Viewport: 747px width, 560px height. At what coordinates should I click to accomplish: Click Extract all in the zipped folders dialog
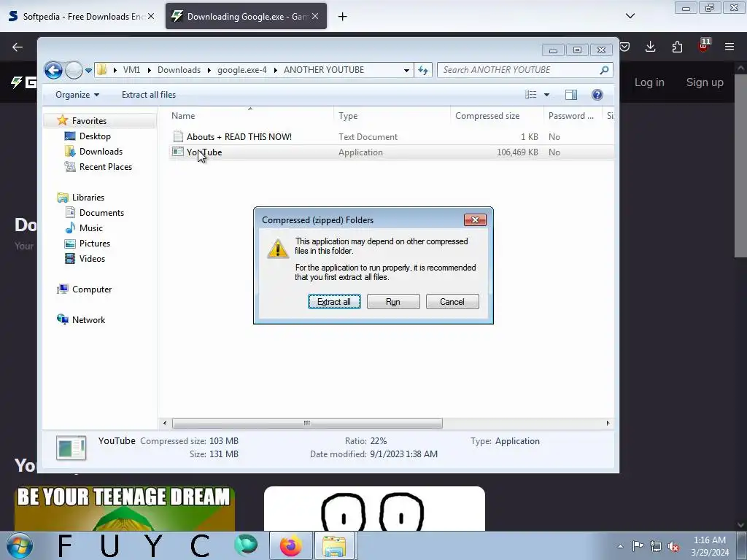(x=334, y=301)
